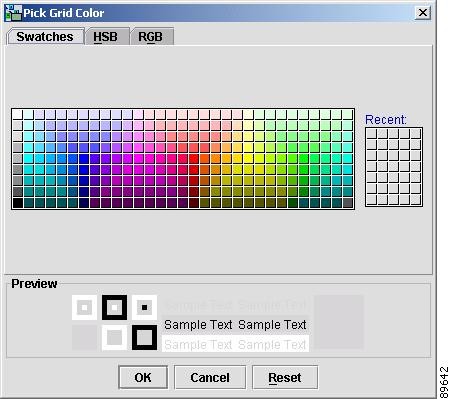The image size is (450, 399).
Task: Select first cell in Recent swatches
Action: tap(371, 133)
